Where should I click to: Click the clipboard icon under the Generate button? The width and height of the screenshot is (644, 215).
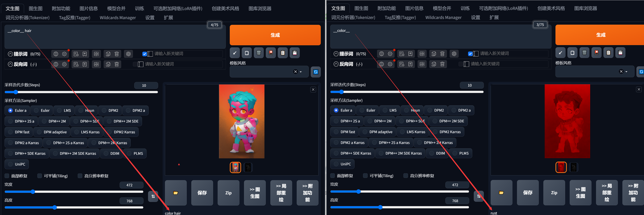pos(282,53)
